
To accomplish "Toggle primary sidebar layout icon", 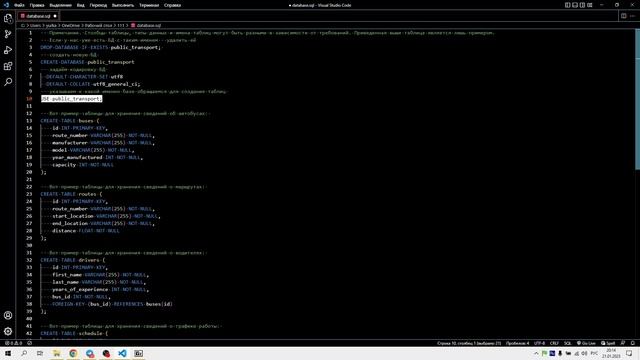I will (x=567, y=5).
